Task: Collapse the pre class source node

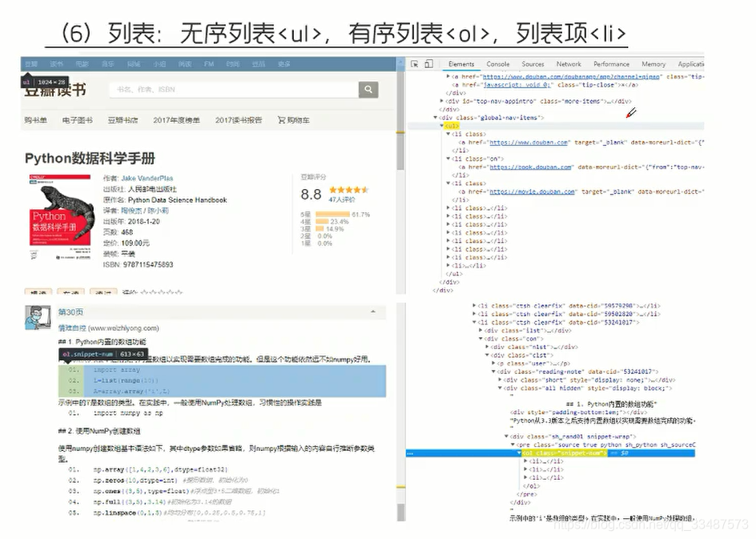Action: [513, 444]
